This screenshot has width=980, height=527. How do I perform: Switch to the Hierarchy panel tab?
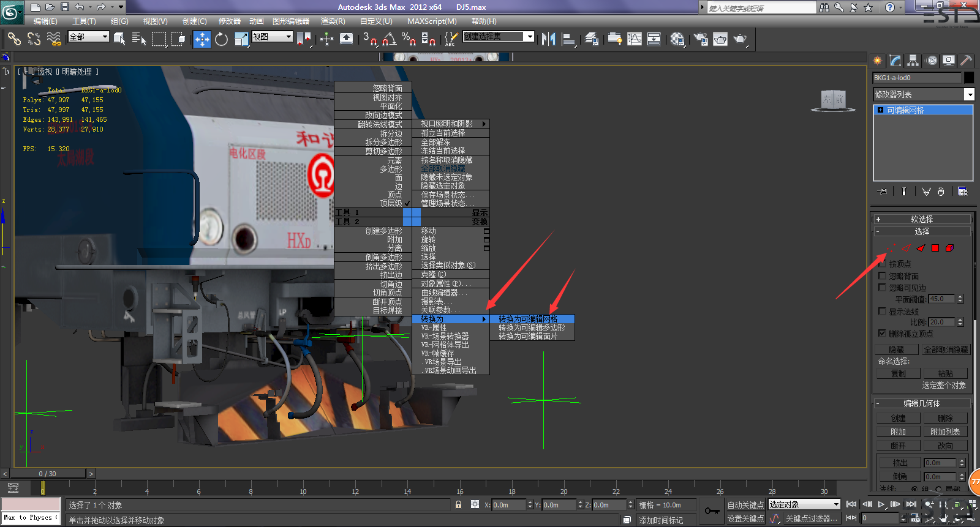[x=913, y=60]
